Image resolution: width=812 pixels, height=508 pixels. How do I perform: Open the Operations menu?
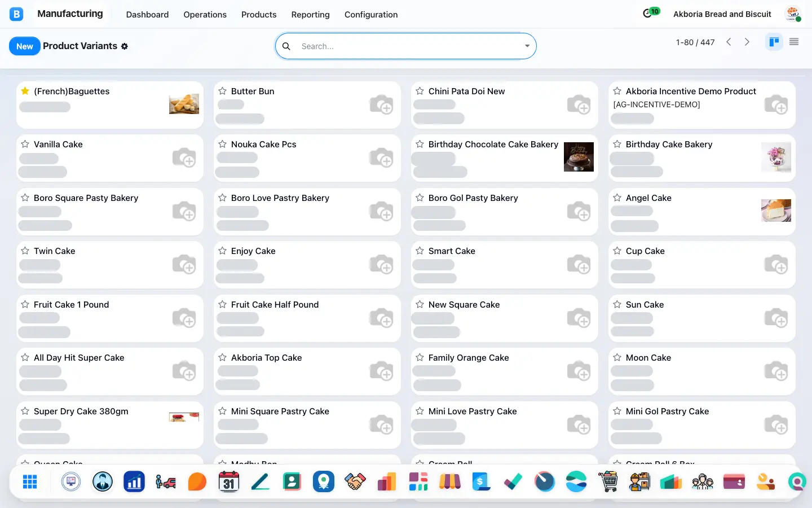(205, 15)
